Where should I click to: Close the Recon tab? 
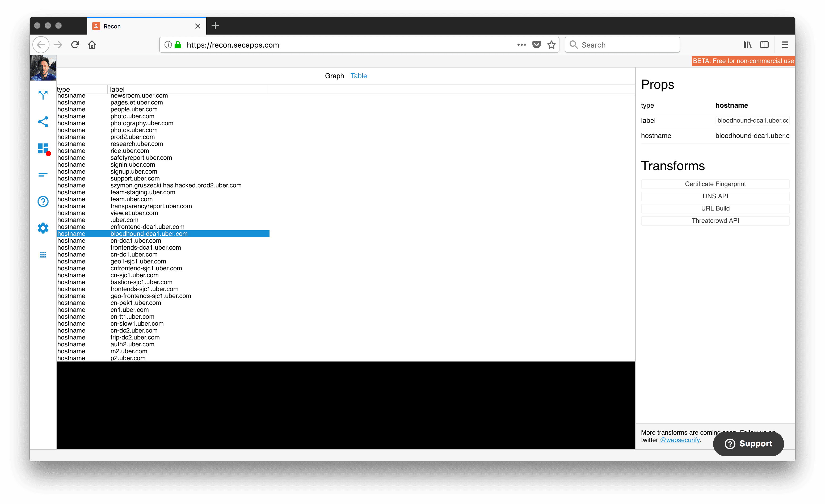pyautogui.click(x=197, y=26)
